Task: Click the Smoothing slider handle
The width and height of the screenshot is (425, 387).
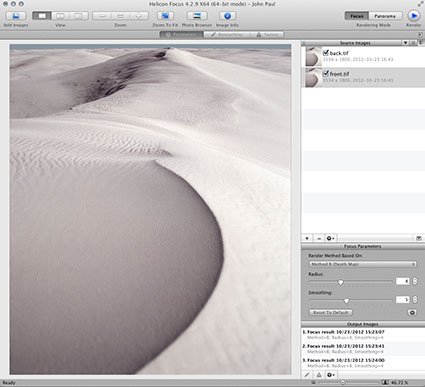Action: point(346,301)
